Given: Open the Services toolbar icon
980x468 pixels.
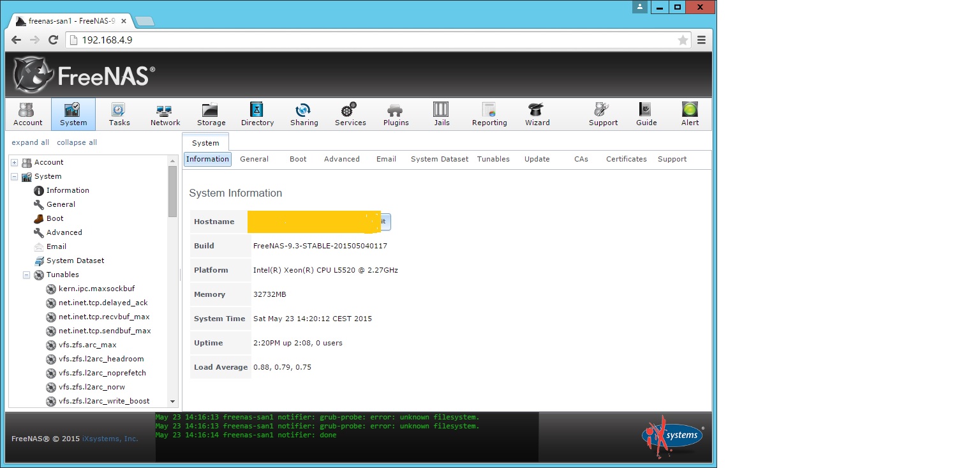Looking at the screenshot, I should click(x=350, y=114).
